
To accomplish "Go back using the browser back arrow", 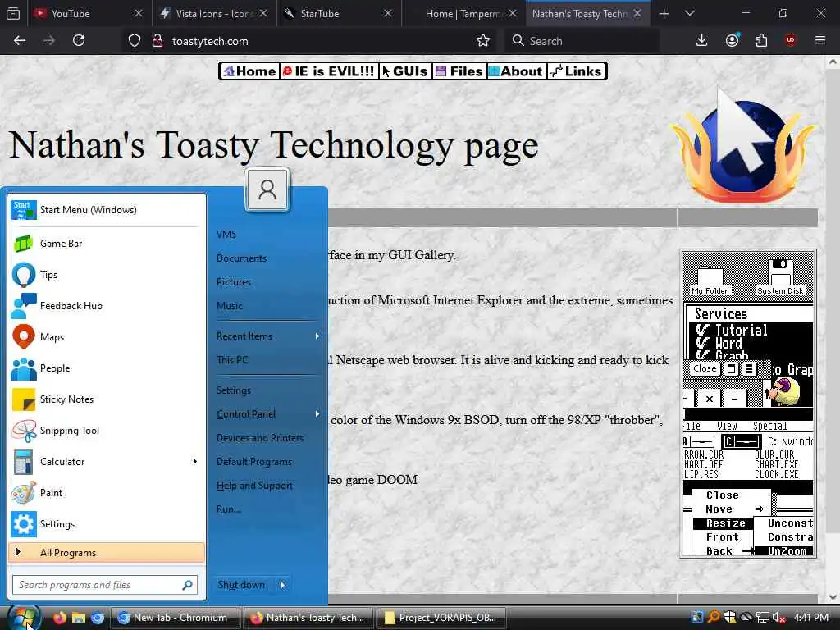I will (20, 41).
